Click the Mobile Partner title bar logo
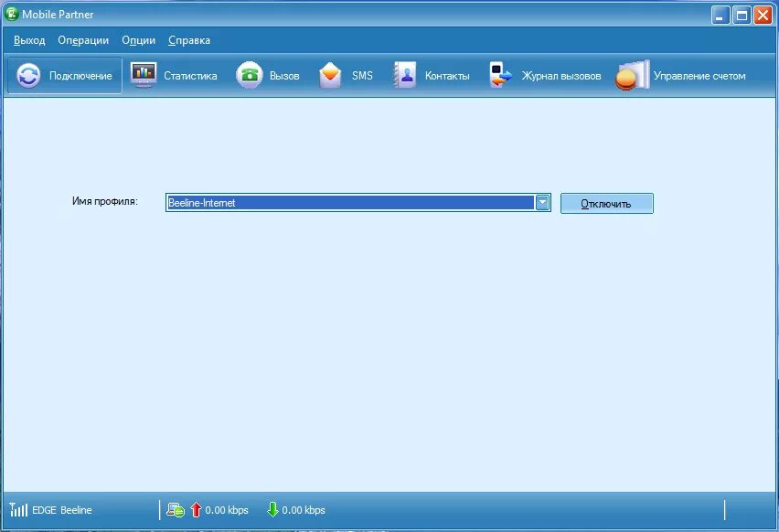Image resolution: width=779 pixels, height=532 pixels. tap(11, 14)
